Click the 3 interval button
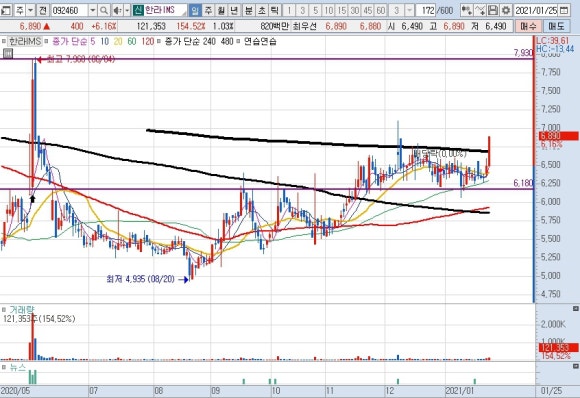The height and width of the screenshot is (398, 580). point(303,10)
